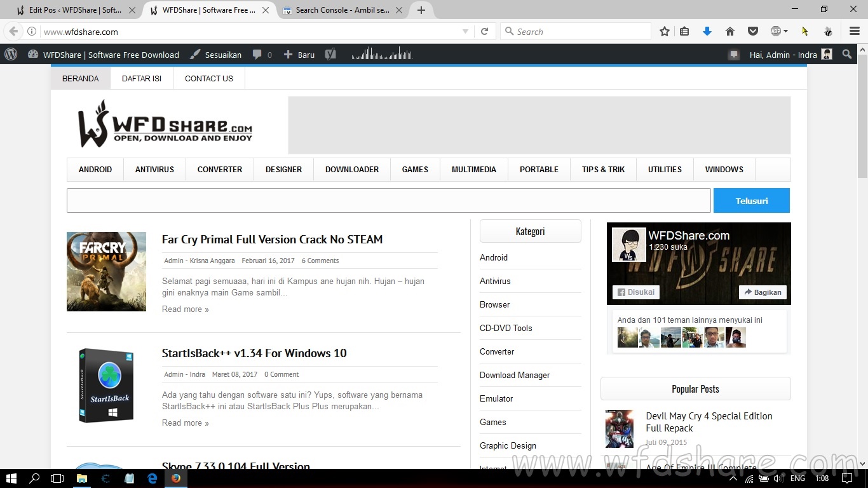Image resolution: width=868 pixels, height=488 pixels.
Task: Open Far Cry Primal cover thumbnail
Action: point(106,271)
